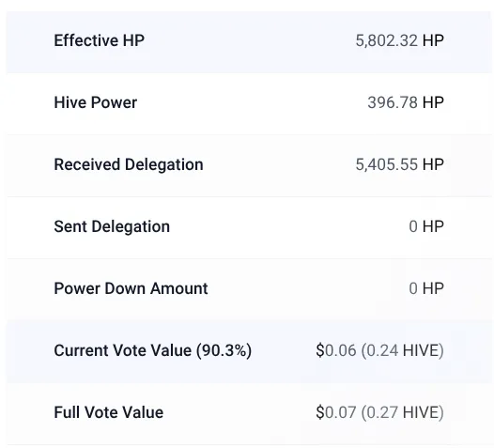Click the Full Vote Value label
Screen dimensions: 494x448
click(109, 412)
